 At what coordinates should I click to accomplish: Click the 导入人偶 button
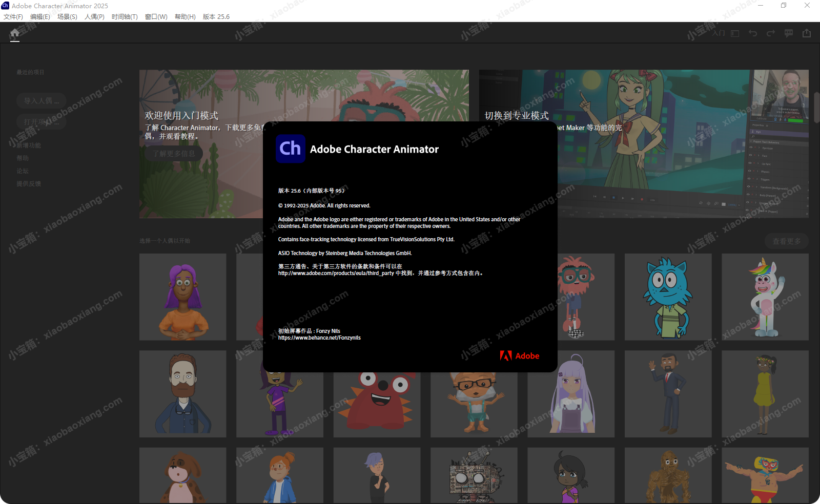point(41,100)
